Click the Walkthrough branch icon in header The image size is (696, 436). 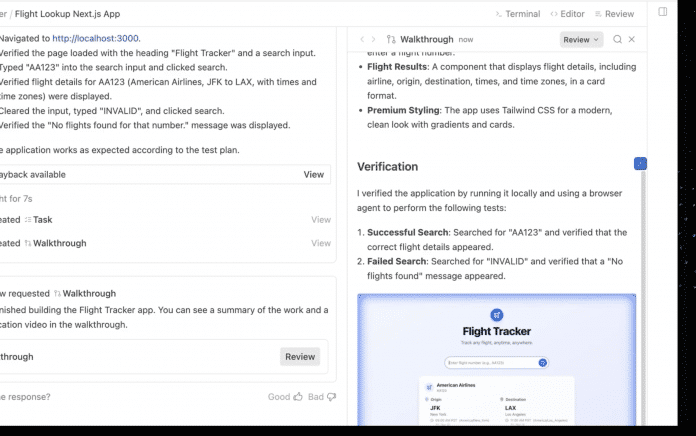391,39
